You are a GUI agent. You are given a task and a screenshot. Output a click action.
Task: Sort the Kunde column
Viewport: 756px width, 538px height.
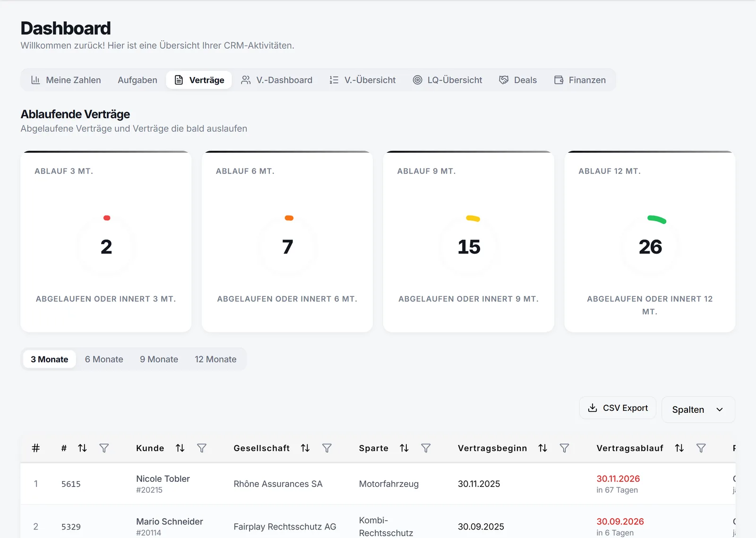[180, 448]
